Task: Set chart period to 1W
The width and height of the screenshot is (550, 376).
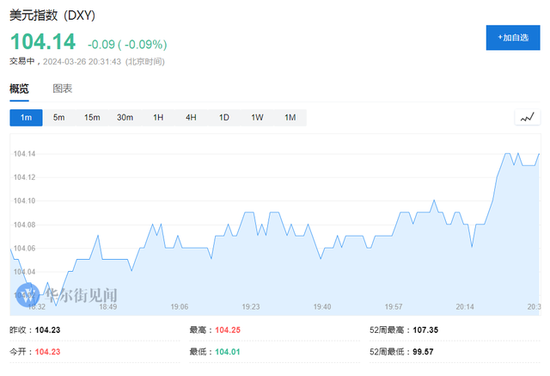Action: [x=257, y=118]
